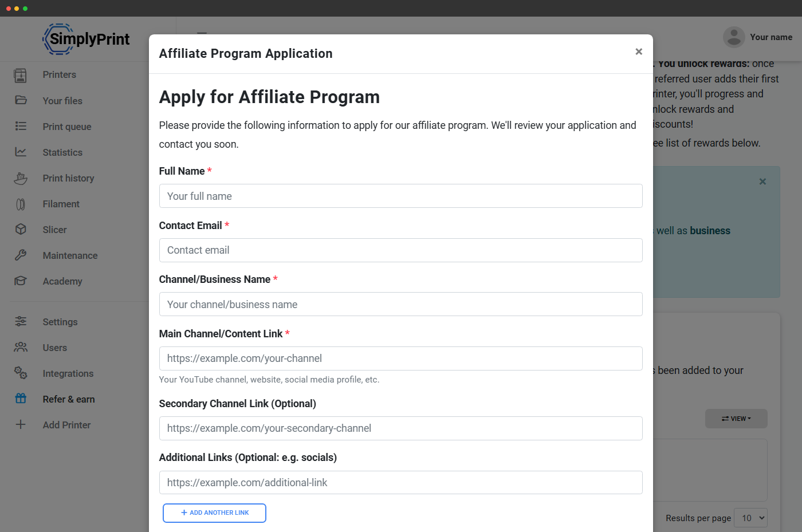This screenshot has width=802, height=532.
Task: Open the Results per page dropdown
Action: pyautogui.click(x=750, y=518)
